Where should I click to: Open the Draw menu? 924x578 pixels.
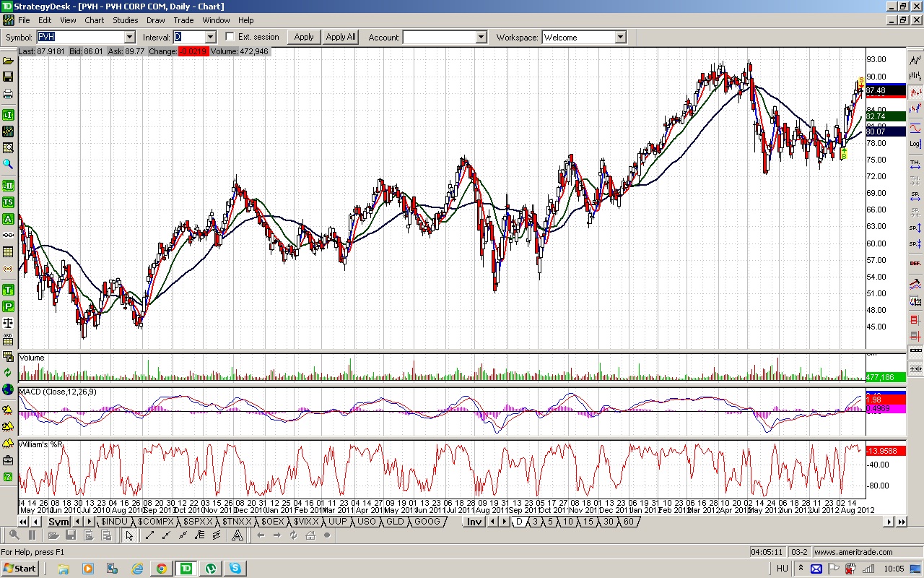[x=156, y=20]
